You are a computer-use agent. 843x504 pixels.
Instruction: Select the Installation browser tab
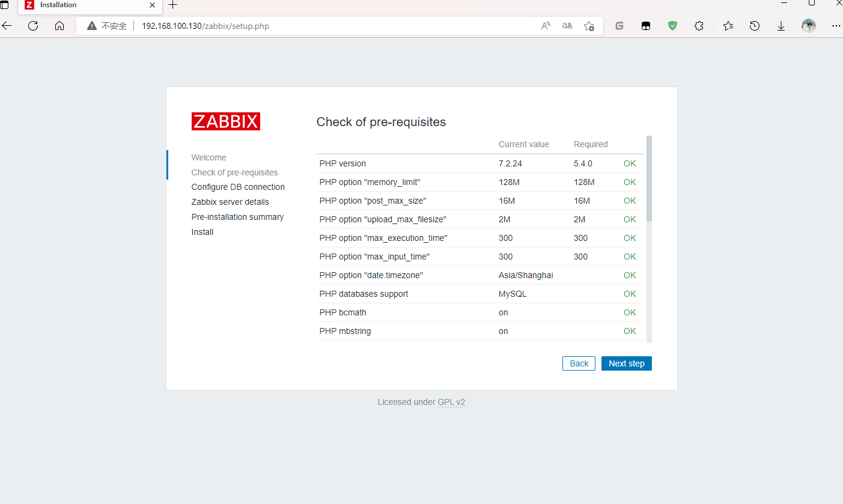click(90, 5)
